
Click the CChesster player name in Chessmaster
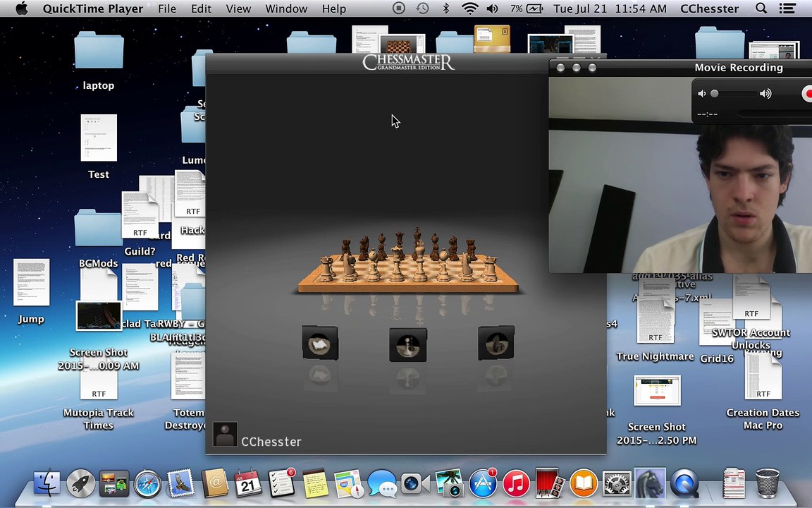271,442
